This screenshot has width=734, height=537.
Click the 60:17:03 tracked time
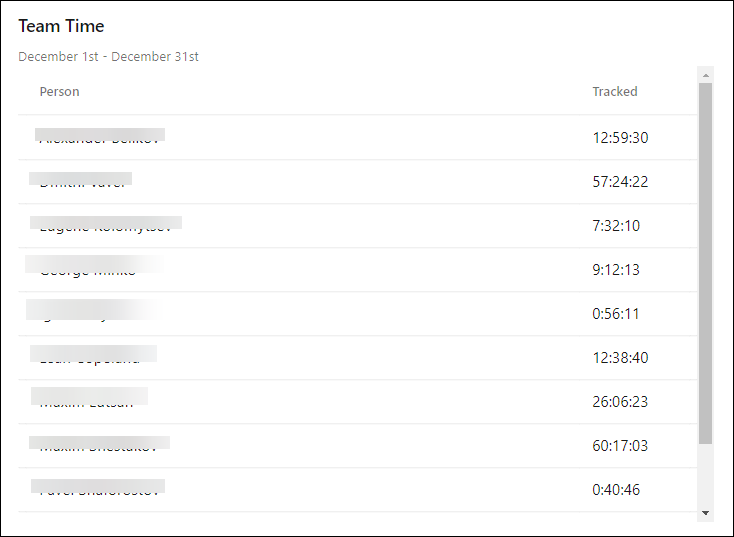click(620, 446)
